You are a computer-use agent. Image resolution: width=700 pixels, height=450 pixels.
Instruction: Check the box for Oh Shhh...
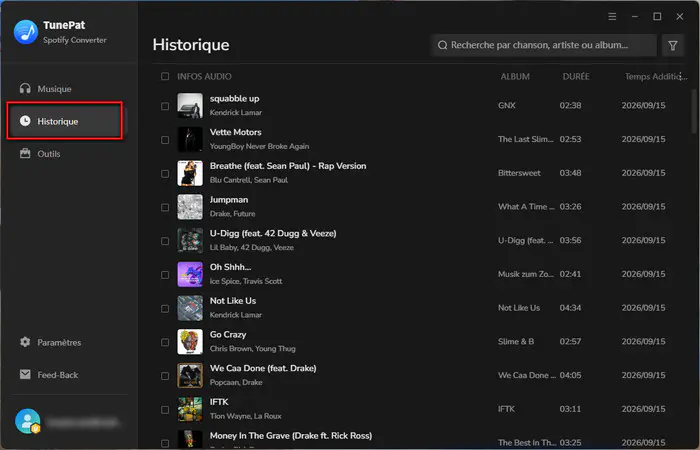pyautogui.click(x=165, y=275)
